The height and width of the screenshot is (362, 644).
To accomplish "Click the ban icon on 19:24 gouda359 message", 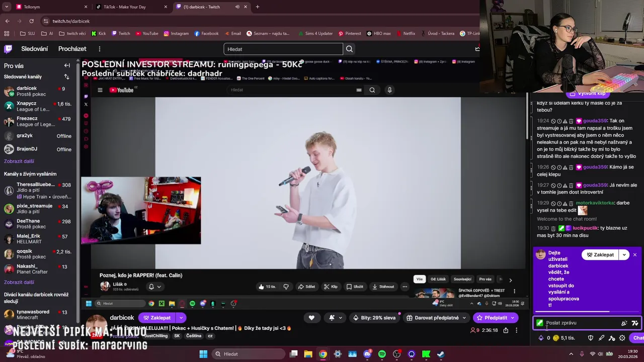I will click(x=553, y=121).
